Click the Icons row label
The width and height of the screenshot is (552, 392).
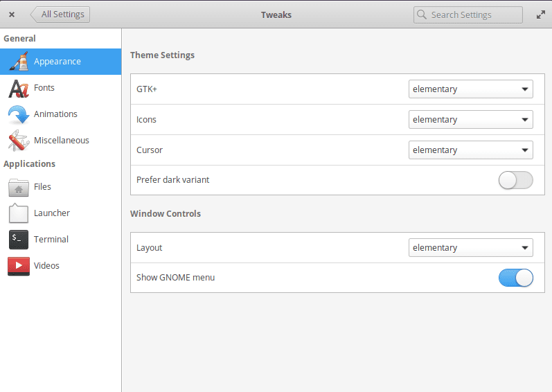click(x=146, y=120)
